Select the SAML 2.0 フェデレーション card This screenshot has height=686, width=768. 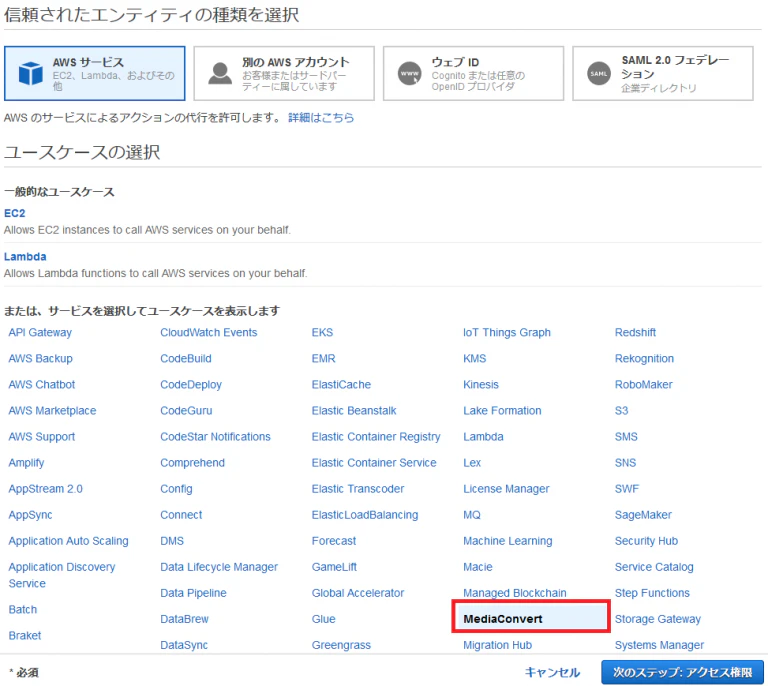pos(663,73)
